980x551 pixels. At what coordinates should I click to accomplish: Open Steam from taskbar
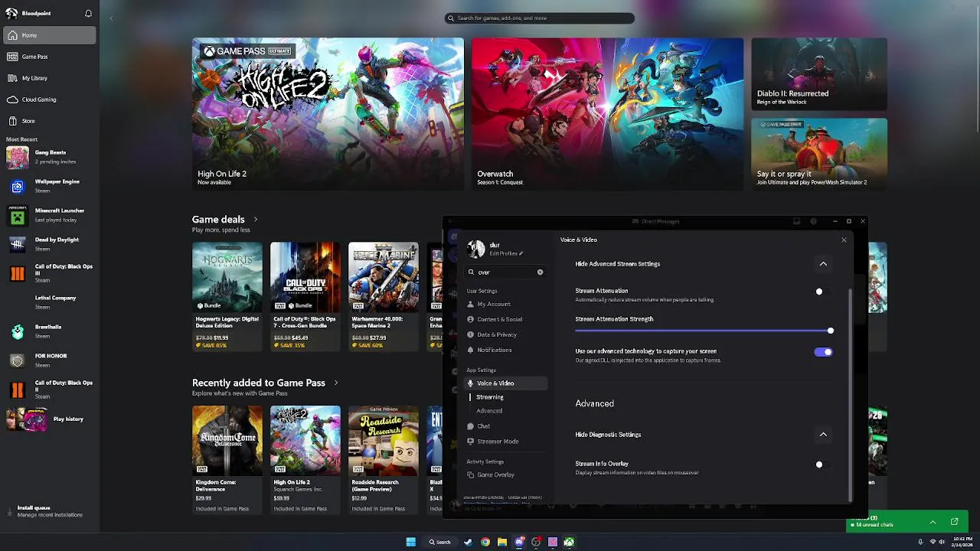click(x=469, y=542)
